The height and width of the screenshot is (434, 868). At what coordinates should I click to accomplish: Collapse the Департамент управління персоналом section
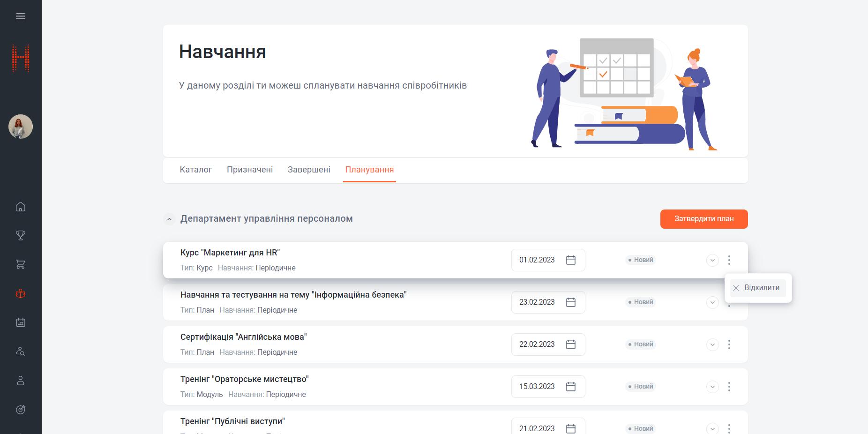pos(169,219)
